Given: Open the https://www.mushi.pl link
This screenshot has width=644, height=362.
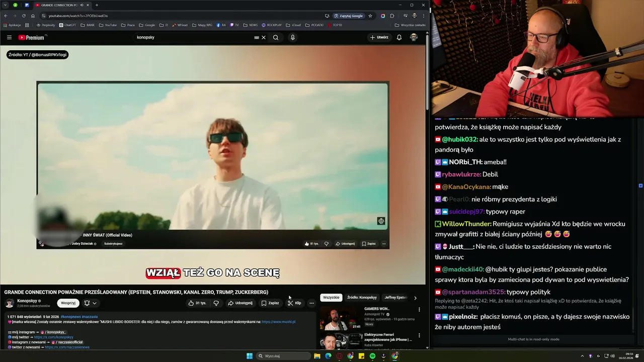Looking at the screenshot, I should coord(278,322).
